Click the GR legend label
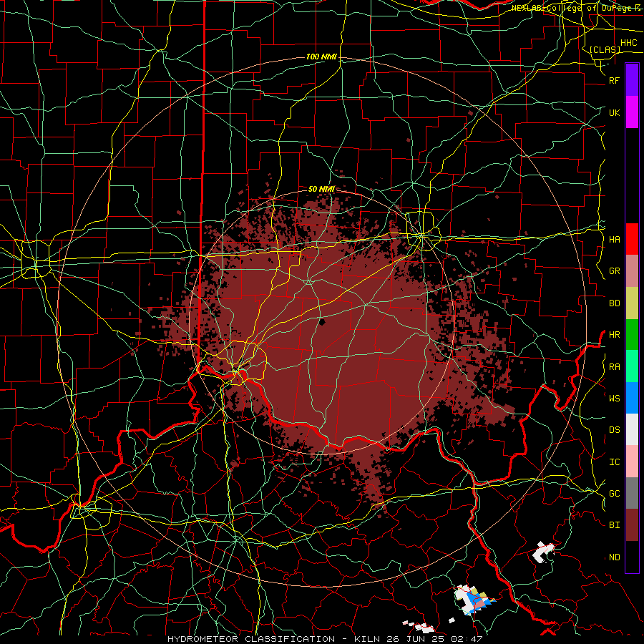This screenshot has width=644, height=644. [615, 271]
